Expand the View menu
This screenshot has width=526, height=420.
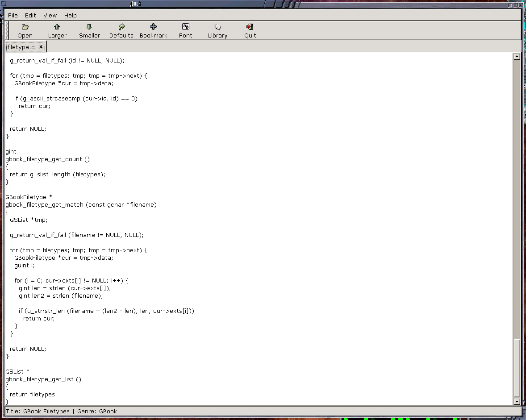click(x=50, y=15)
